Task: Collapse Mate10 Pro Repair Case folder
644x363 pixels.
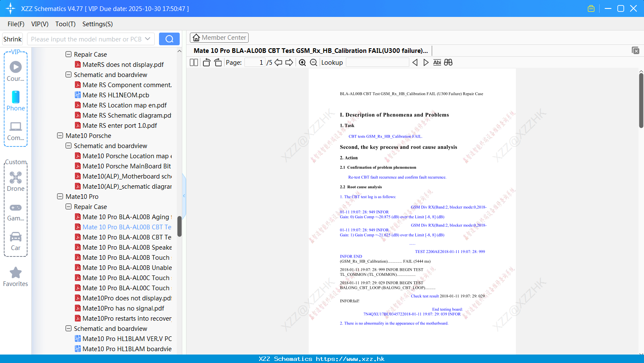Action: click(x=69, y=207)
